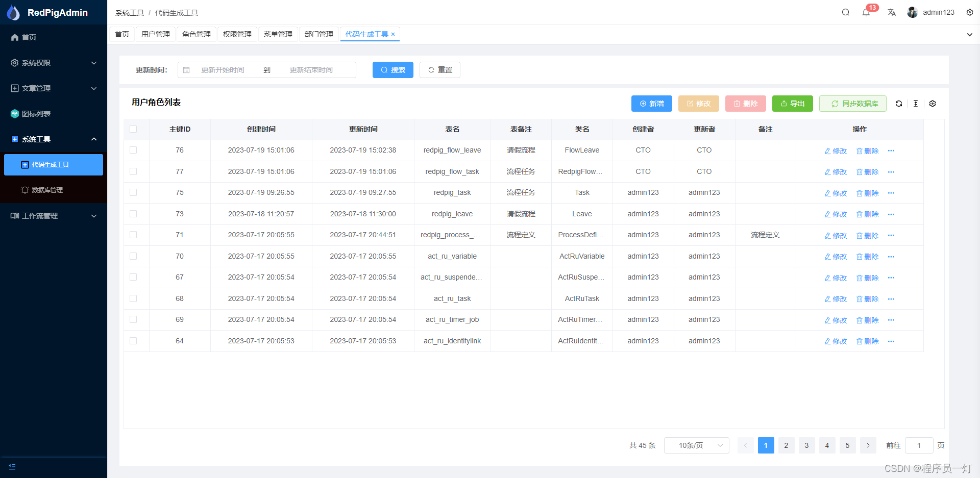Open more actions for row 64
Image resolution: width=980 pixels, height=478 pixels.
891,341
